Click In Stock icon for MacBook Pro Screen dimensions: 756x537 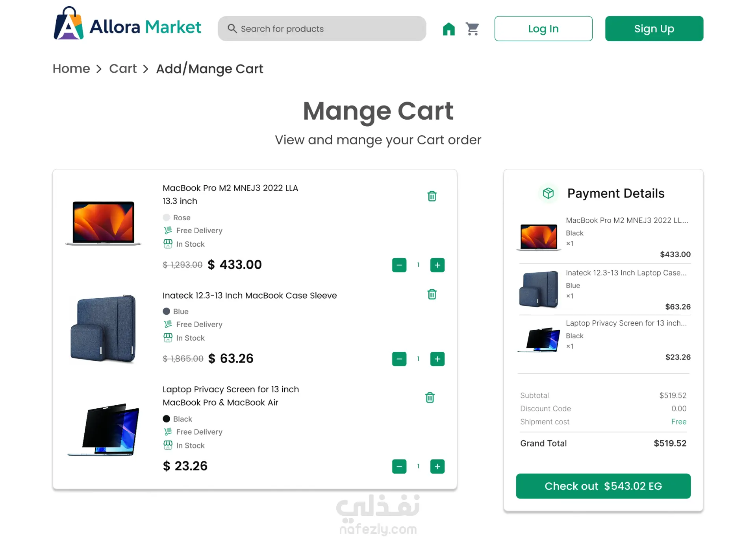click(168, 244)
